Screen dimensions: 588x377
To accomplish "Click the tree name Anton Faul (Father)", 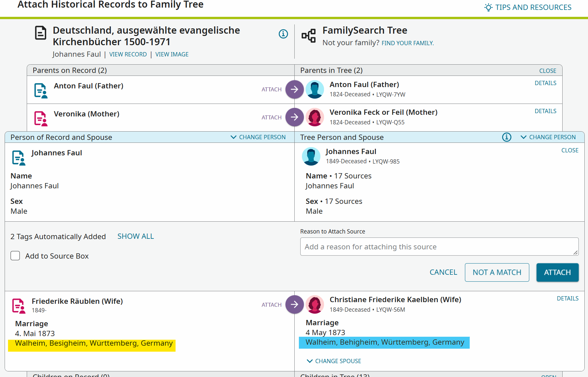I will tap(364, 84).
